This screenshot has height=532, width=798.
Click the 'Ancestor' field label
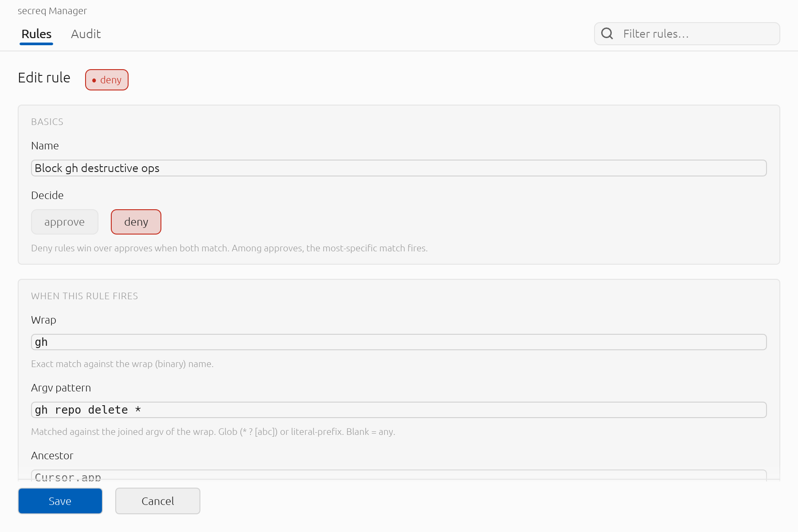(52, 456)
